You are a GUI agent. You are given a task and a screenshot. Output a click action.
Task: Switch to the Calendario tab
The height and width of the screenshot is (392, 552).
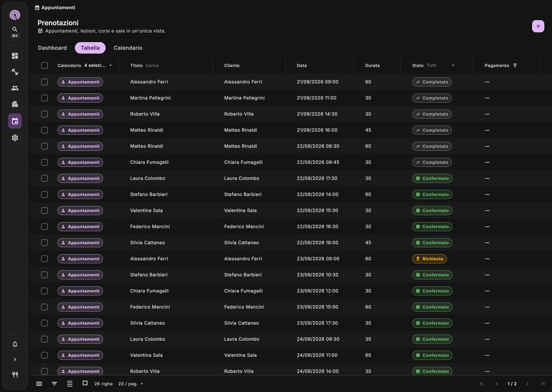(x=128, y=48)
